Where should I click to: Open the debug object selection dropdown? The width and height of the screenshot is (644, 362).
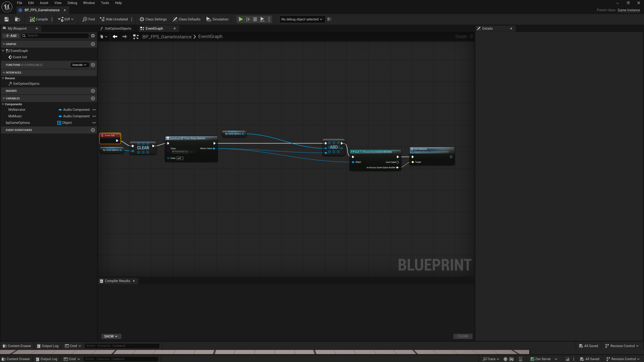(x=302, y=19)
